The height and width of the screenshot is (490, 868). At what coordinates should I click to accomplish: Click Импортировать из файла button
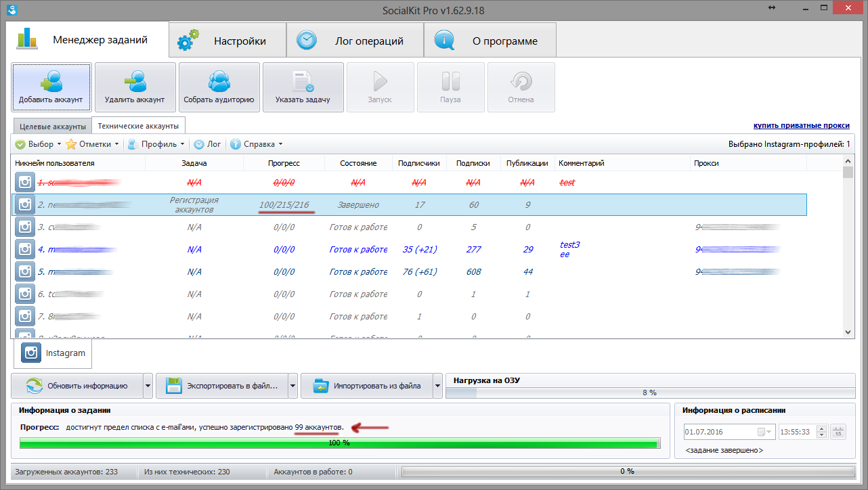[x=367, y=386]
